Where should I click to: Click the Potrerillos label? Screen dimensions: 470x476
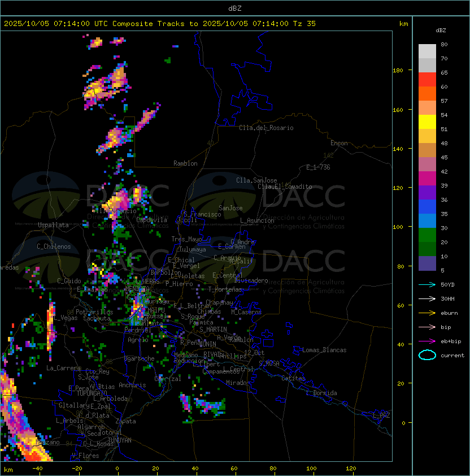94,311
